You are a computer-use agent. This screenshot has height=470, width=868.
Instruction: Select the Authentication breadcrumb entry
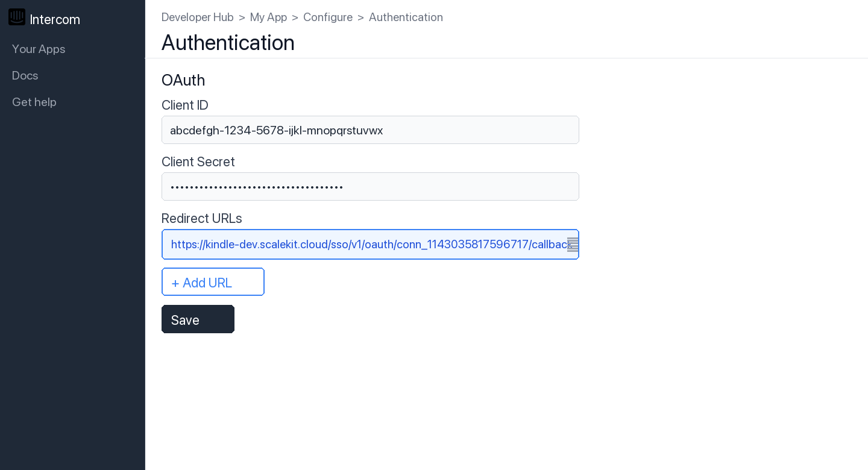coord(406,17)
